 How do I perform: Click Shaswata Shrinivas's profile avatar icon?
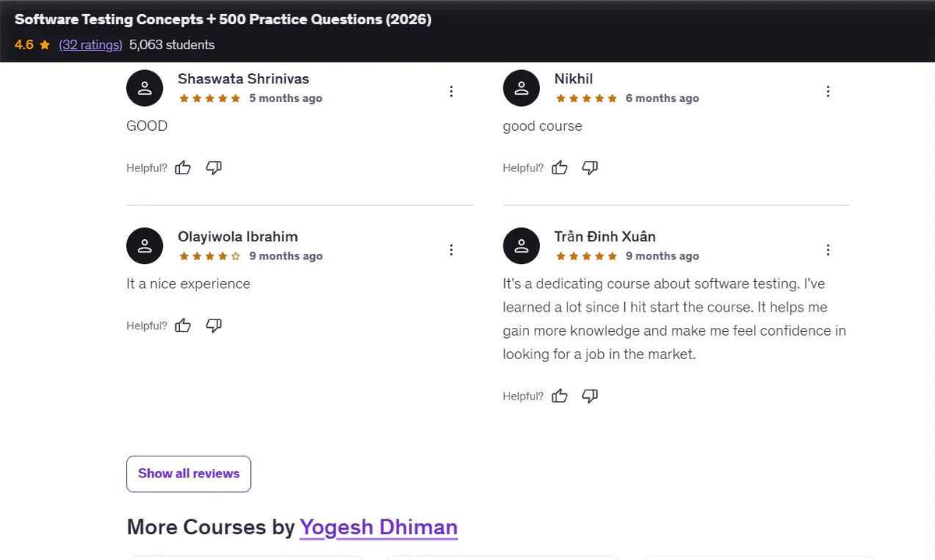click(145, 87)
